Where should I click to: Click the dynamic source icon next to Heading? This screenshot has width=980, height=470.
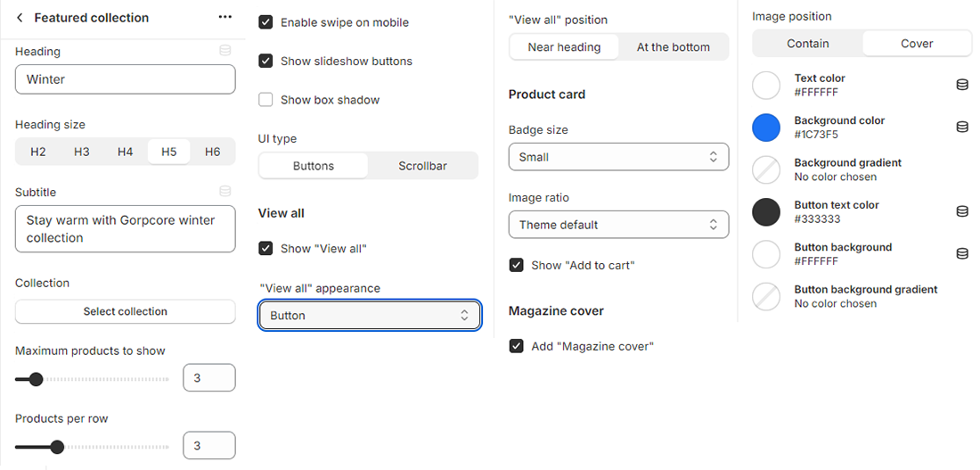coord(225,51)
